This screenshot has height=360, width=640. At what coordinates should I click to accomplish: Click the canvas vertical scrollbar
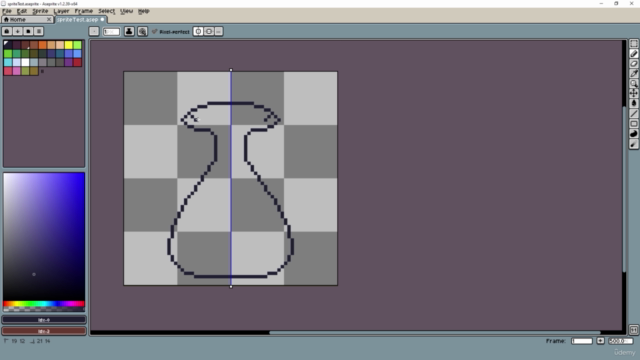coord(624,189)
